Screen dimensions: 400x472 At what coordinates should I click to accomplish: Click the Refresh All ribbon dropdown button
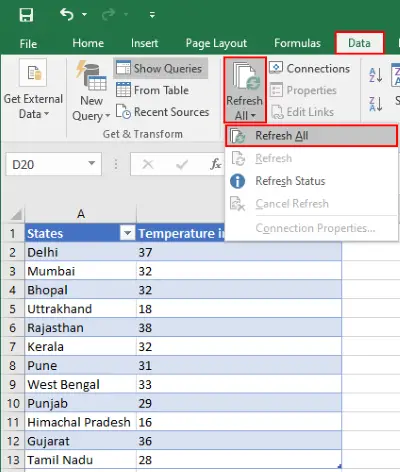pos(245,90)
